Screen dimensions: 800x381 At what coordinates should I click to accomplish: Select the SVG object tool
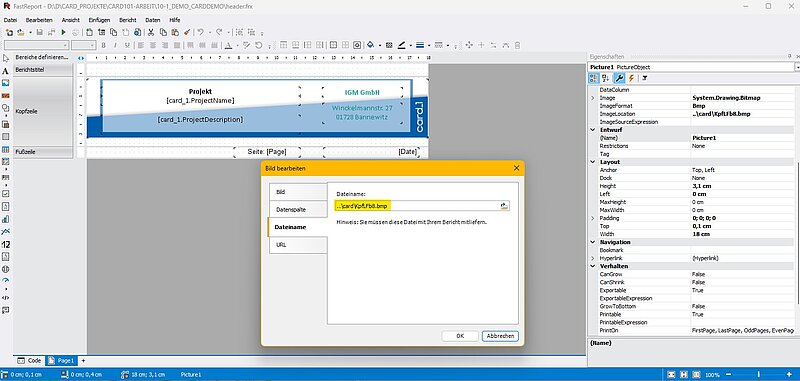pyautogui.click(x=6, y=95)
